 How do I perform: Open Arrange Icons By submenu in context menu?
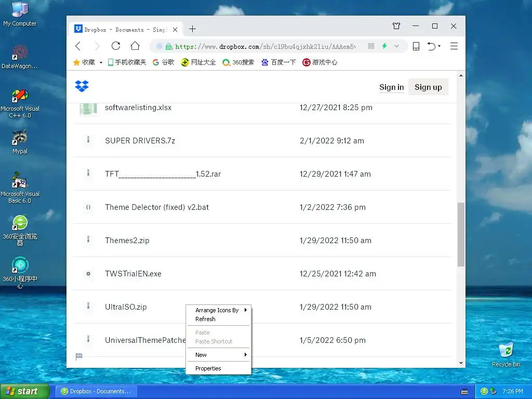pos(219,310)
